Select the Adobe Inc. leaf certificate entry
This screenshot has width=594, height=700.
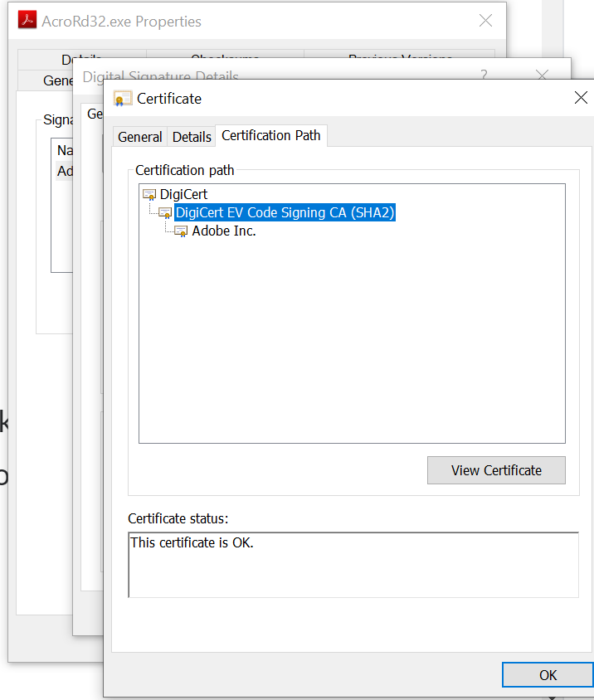click(x=224, y=231)
